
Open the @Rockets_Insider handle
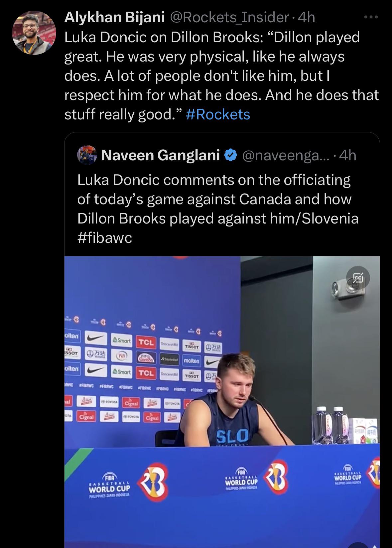[229, 17]
